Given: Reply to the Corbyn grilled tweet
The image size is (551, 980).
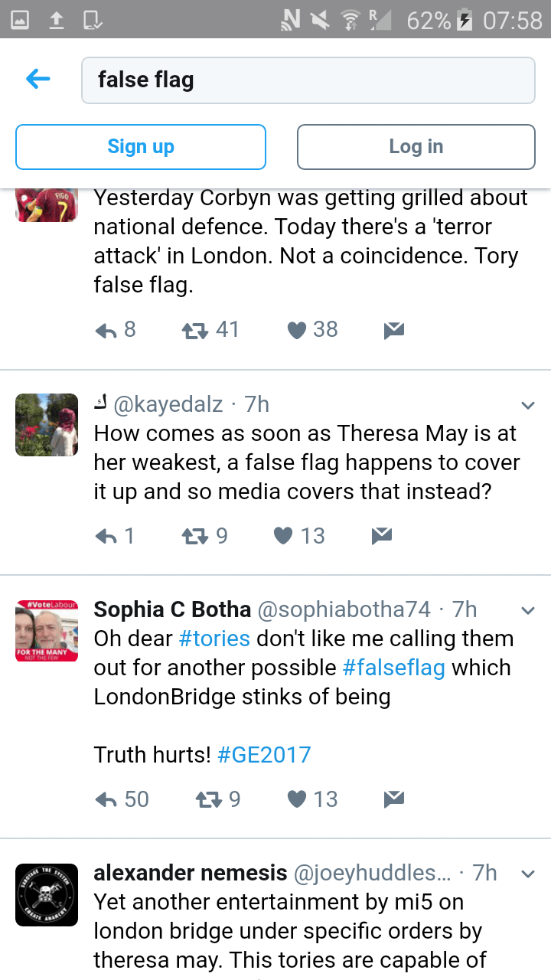Looking at the screenshot, I should 106,330.
